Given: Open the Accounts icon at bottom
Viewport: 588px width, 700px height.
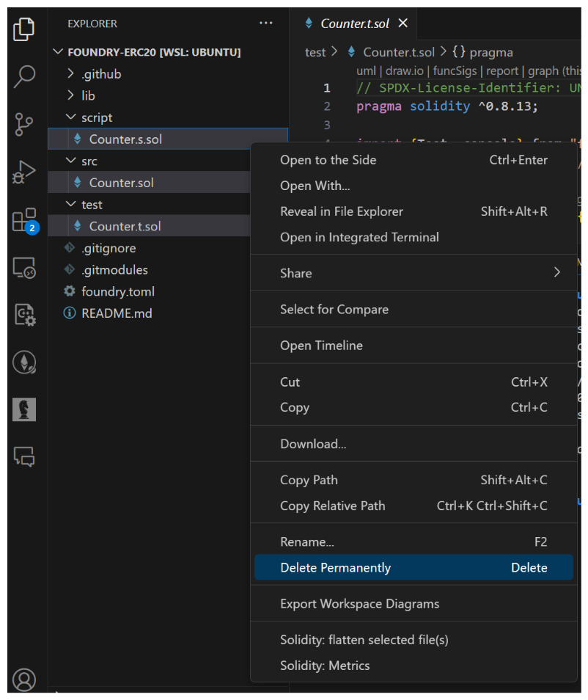Looking at the screenshot, I should pyautogui.click(x=24, y=679).
